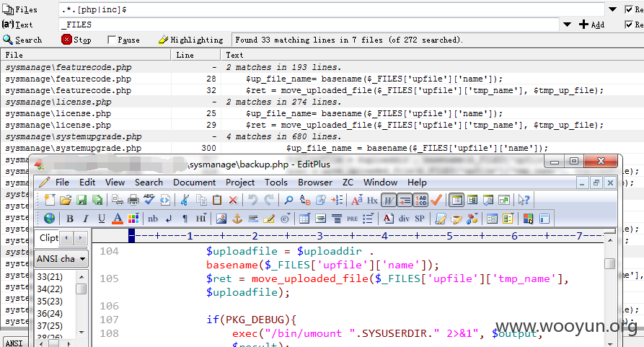
Task: Open the color palette dropdown icon
Action: (133, 219)
